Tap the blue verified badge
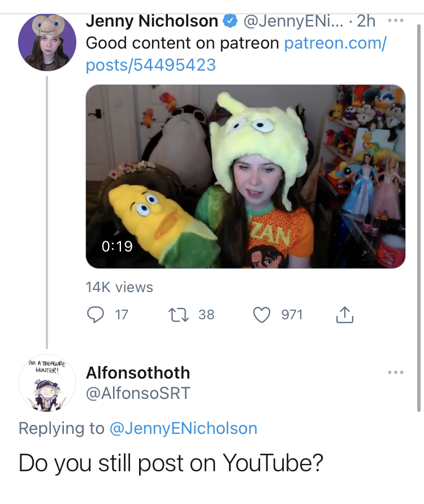 point(230,21)
